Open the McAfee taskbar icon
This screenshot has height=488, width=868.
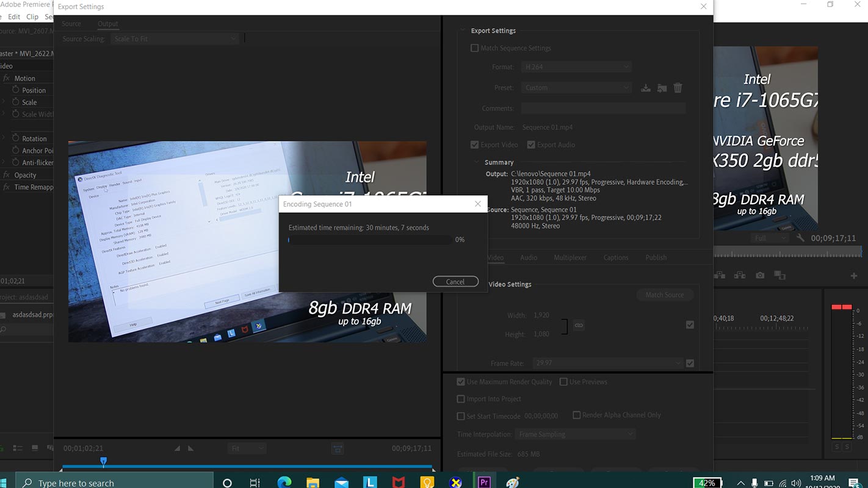coord(399,482)
